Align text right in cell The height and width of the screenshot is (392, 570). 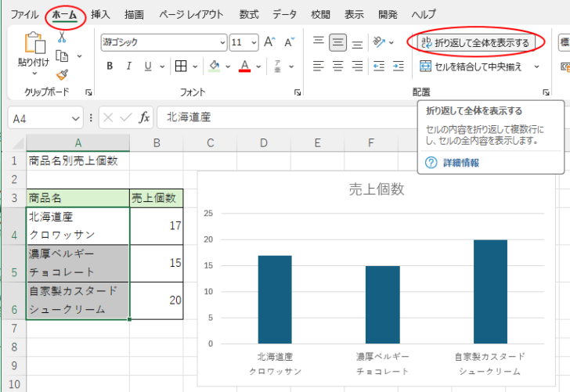357,67
